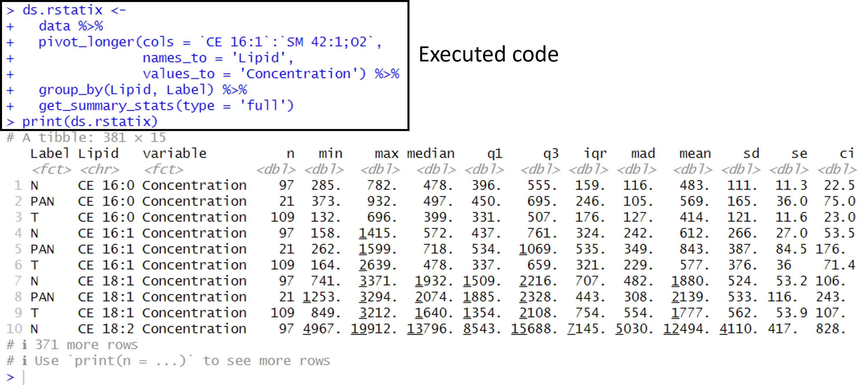
Task: Click ci value '75.0'
Action: pos(839,201)
